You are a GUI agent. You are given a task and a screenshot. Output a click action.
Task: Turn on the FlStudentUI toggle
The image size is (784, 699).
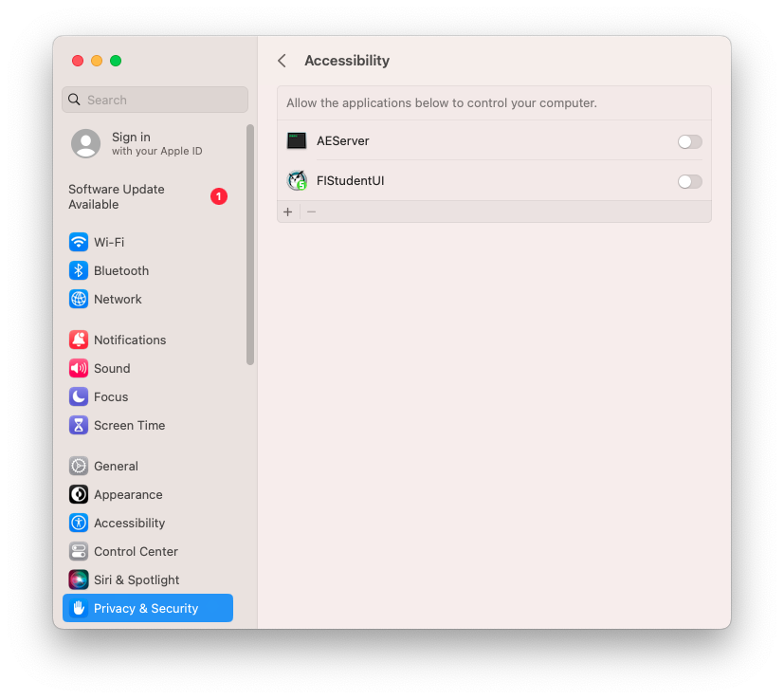(x=689, y=181)
